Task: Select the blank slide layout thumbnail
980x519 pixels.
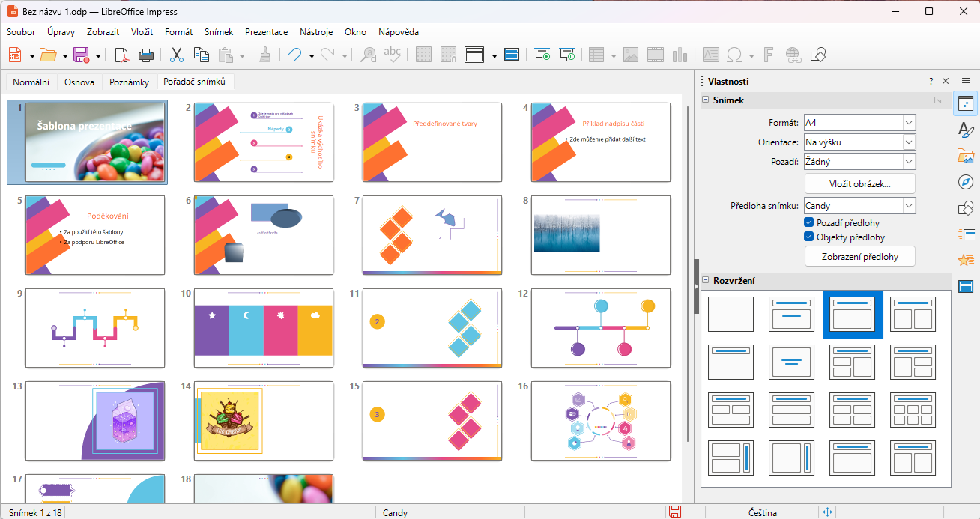Action: (731, 314)
